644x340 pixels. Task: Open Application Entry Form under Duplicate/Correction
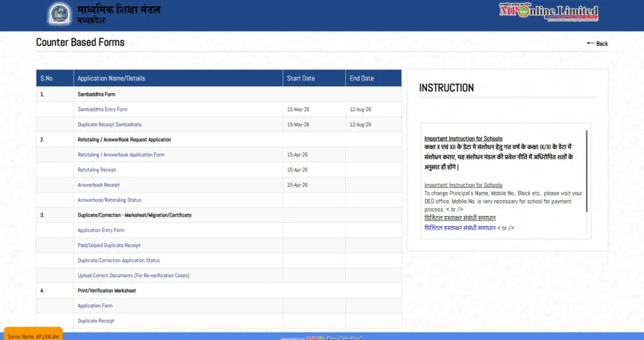point(101,230)
